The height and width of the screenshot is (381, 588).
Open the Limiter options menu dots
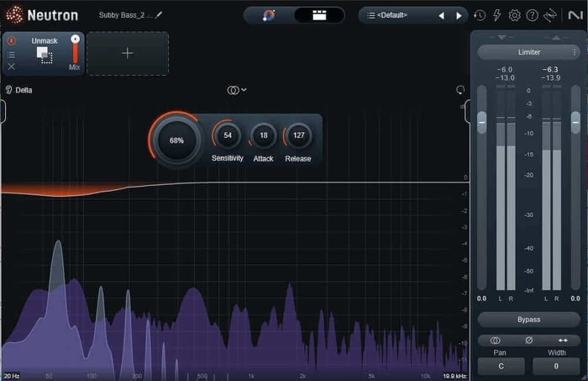click(x=574, y=52)
